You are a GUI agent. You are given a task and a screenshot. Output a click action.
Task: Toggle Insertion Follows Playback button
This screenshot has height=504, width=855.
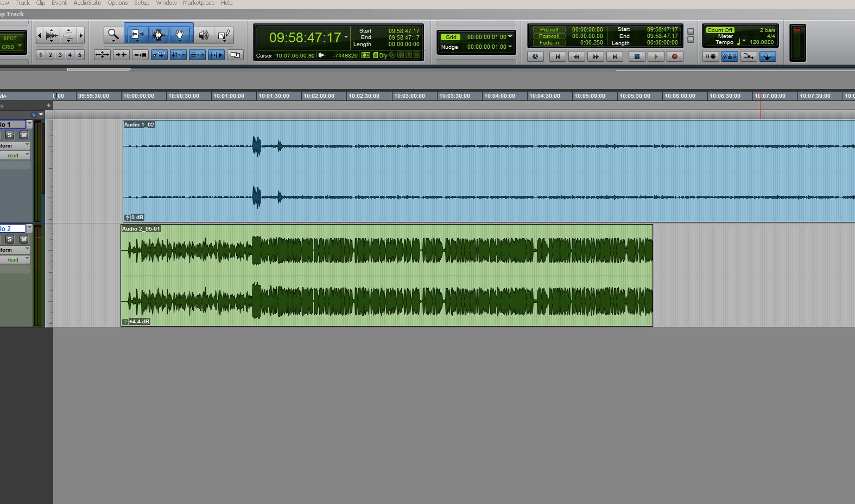[216, 55]
